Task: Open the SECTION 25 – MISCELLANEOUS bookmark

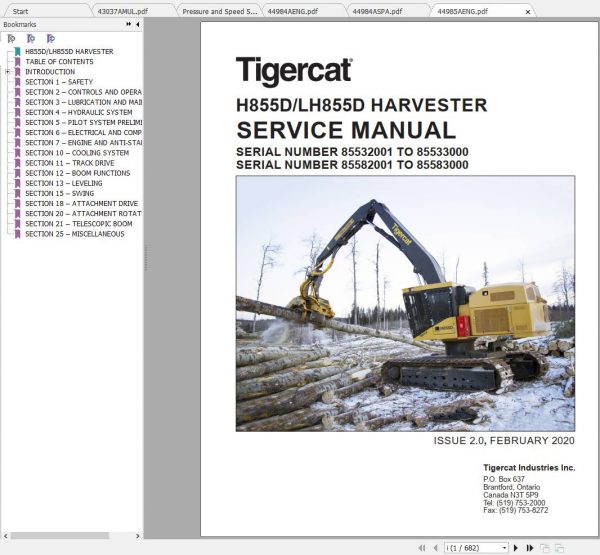Action: [75, 234]
